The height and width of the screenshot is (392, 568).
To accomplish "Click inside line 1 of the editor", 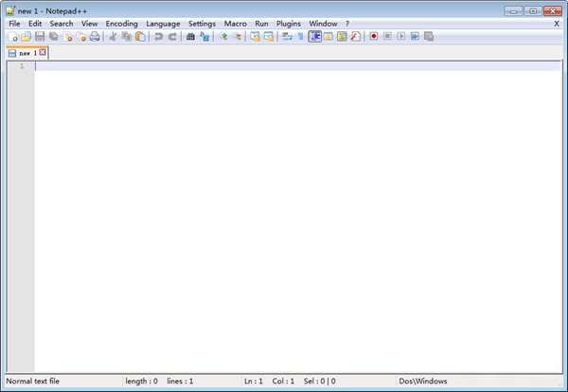I will [x=284, y=65].
